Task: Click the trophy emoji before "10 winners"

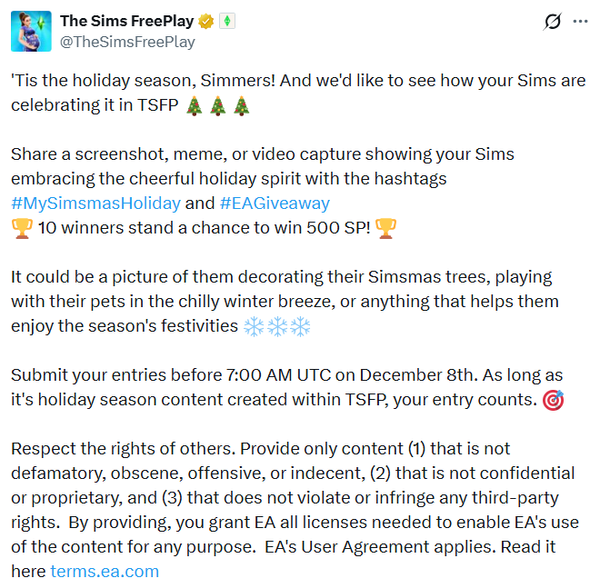Action: tap(21, 228)
